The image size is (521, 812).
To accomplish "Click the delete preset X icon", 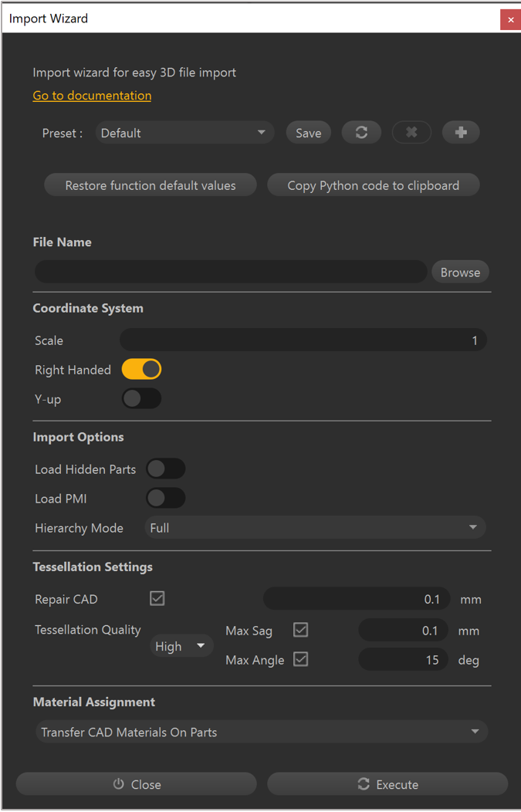I will click(x=411, y=133).
